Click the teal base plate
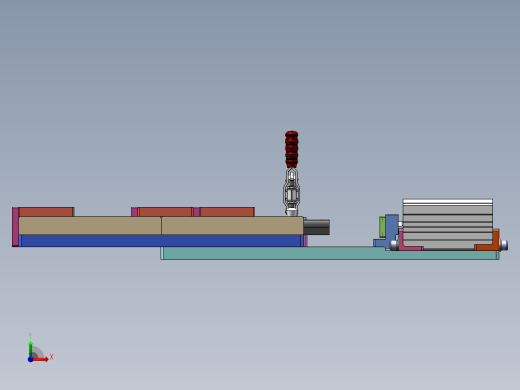This screenshot has width=520, height=390. coord(330,253)
